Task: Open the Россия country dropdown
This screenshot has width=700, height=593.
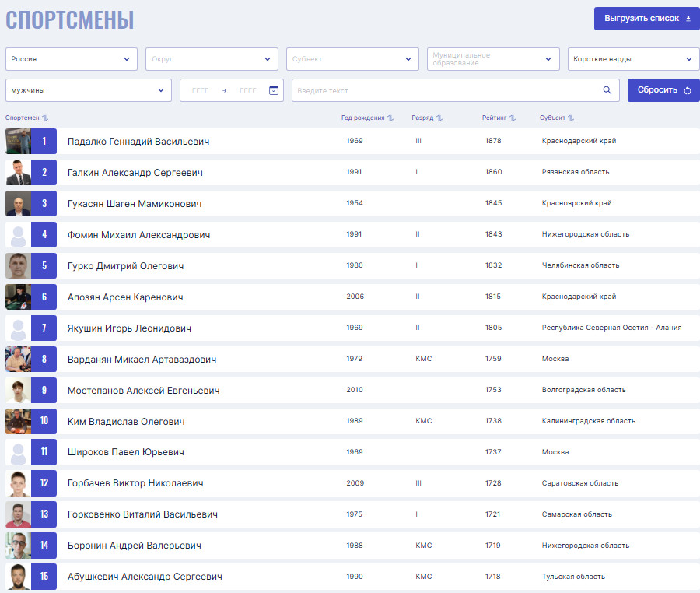Action: coord(72,59)
